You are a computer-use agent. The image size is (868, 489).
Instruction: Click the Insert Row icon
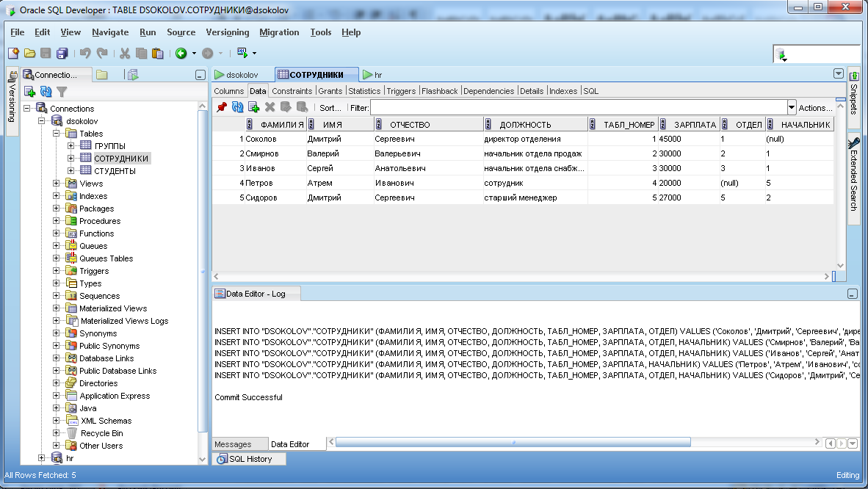click(253, 107)
